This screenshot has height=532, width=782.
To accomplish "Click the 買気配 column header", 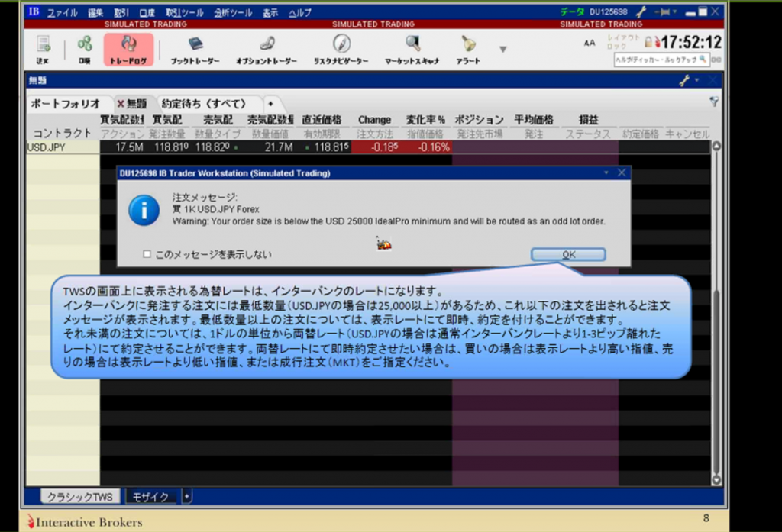I will pyautogui.click(x=167, y=120).
